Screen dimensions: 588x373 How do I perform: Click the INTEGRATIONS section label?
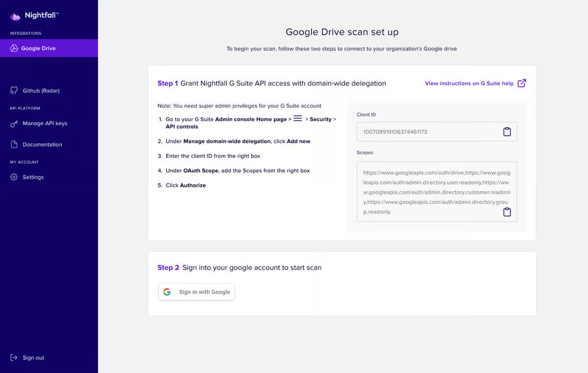[25, 33]
